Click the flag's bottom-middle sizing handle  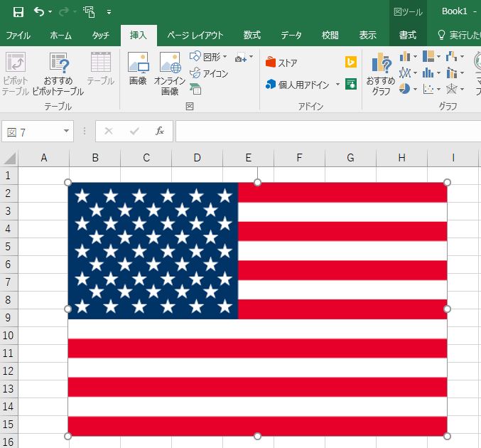(257, 436)
